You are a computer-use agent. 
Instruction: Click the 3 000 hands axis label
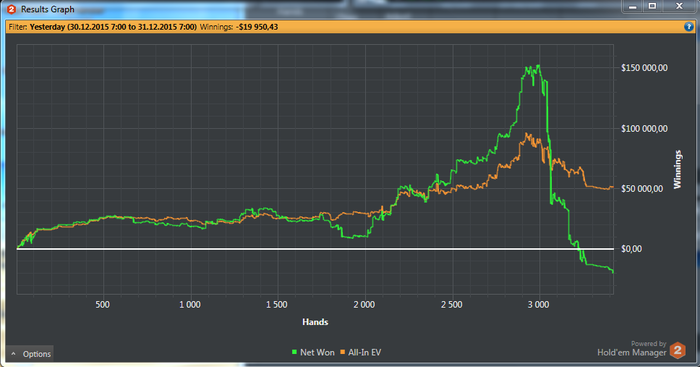click(x=538, y=304)
